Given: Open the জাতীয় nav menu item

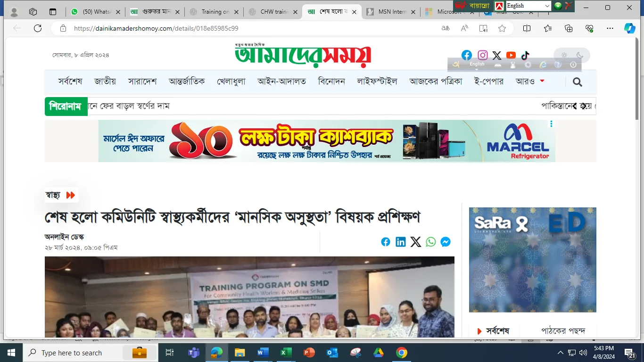Looking at the screenshot, I should click(105, 81).
